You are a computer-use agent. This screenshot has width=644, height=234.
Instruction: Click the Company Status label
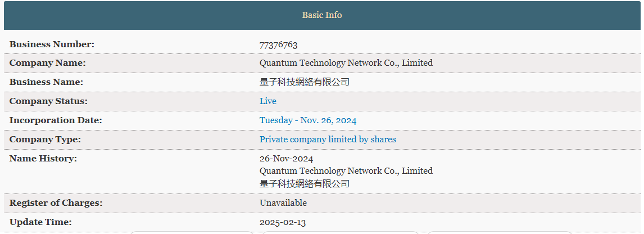(49, 101)
